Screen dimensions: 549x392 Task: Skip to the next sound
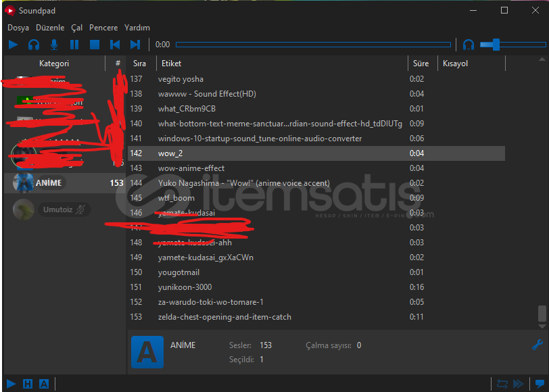click(135, 45)
